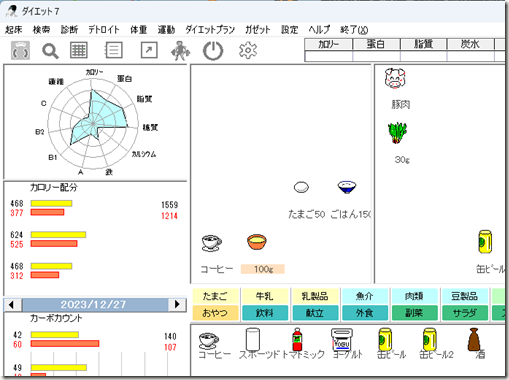
Task: Choose the 肉類 category button
Action: [x=414, y=296]
